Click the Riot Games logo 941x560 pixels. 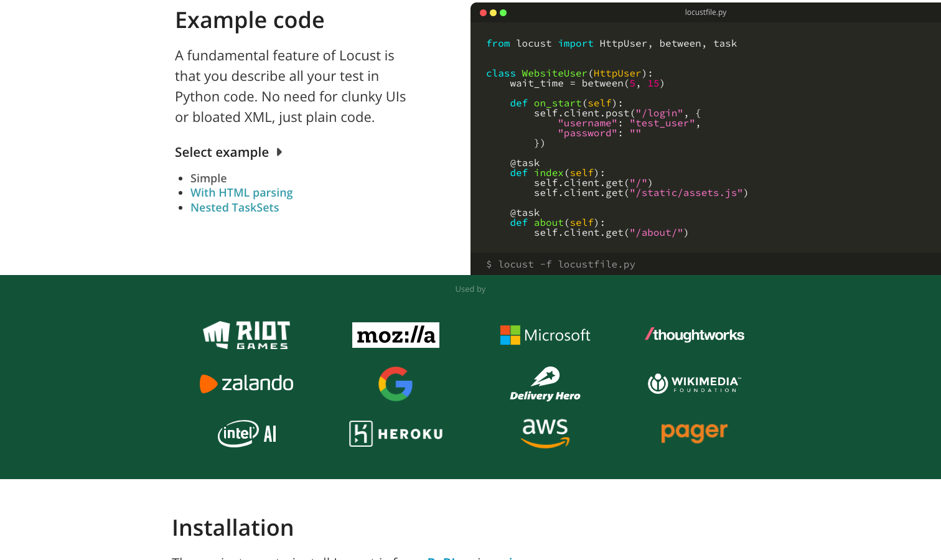[246, 335]
